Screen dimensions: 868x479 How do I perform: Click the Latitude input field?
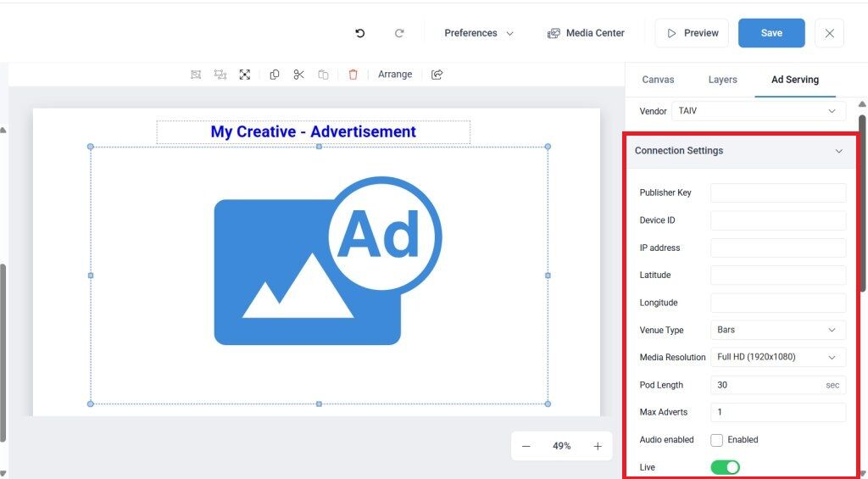(778, 276)
